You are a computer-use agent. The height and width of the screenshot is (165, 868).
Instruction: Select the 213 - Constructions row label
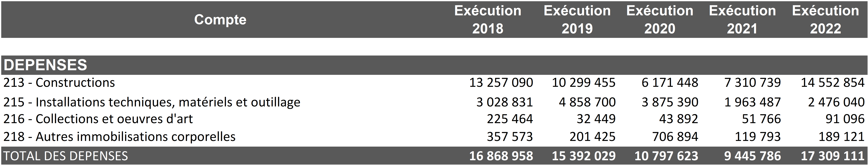[x=59, y=83]
